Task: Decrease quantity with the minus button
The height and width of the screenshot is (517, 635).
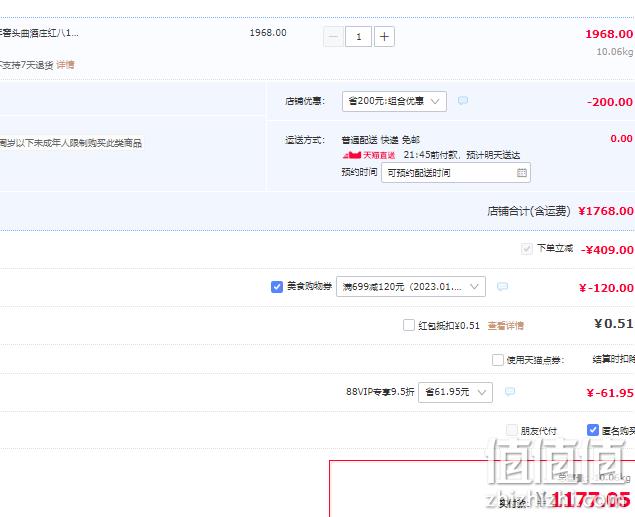Action: (333, 37)
